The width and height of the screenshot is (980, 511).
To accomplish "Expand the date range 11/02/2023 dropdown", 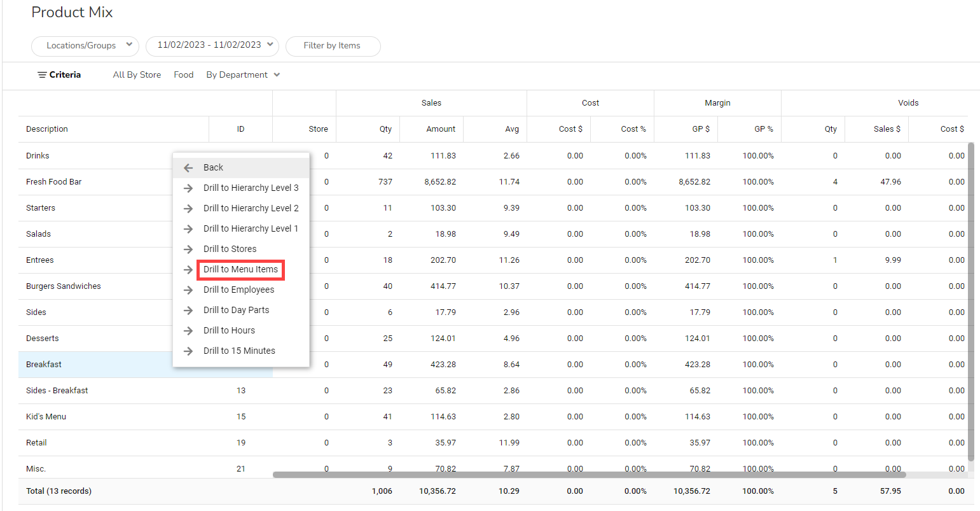I will click(x=212, y=45).
